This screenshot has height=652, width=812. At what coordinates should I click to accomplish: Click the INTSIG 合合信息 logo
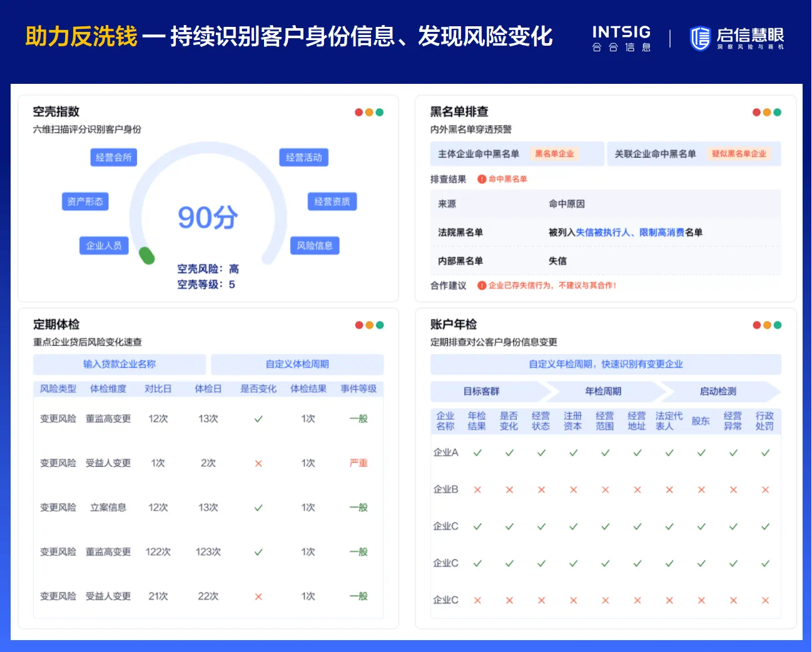point(621,38)
